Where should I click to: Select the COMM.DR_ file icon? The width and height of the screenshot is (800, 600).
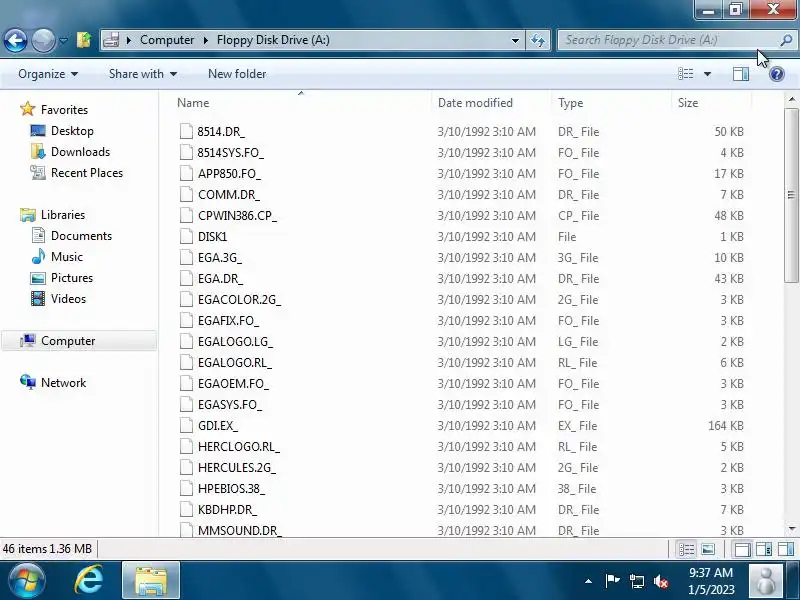click(186, 194)
